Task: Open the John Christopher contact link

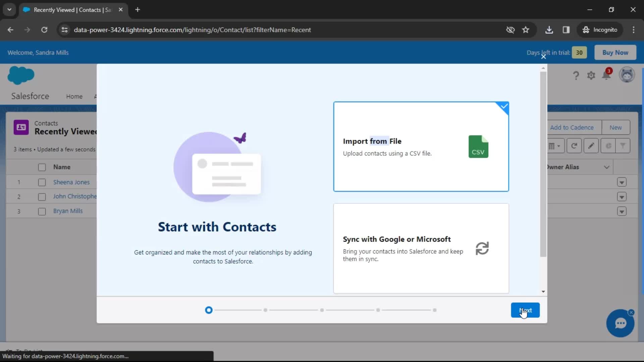Action: coord(75,196)
